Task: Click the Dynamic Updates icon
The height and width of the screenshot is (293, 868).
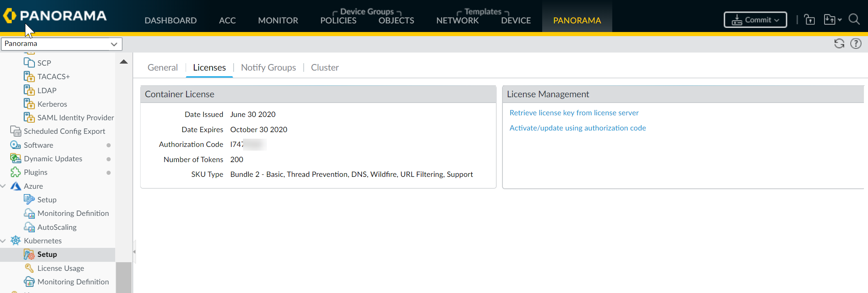Action: coord(16,158)
